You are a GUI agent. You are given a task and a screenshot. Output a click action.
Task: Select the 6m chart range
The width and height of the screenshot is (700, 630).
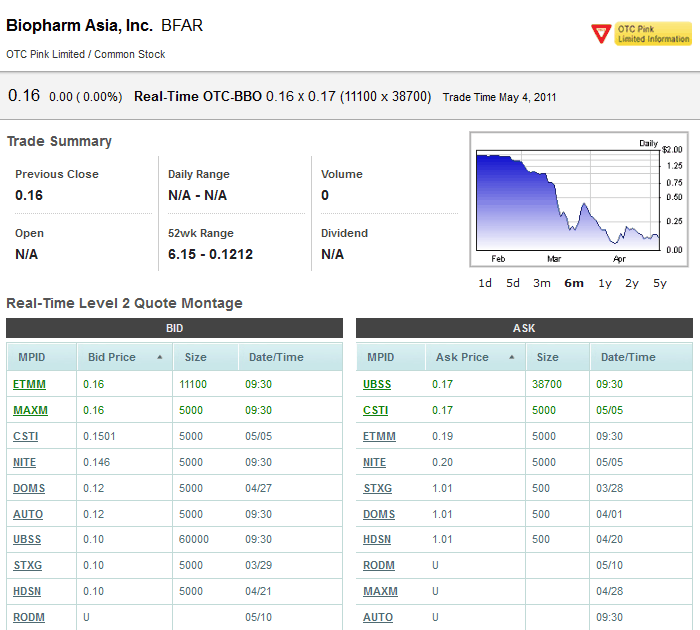(x=574, y=283)
